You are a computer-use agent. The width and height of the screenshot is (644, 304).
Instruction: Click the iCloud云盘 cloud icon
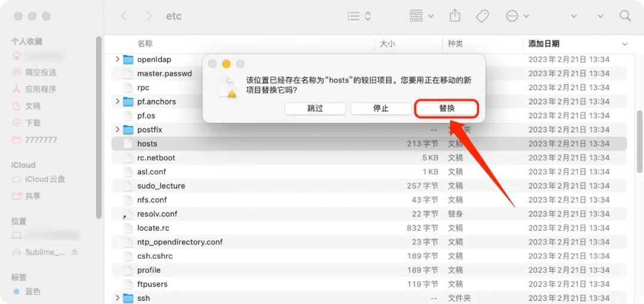pyautogui.click(x=17, y=179)
